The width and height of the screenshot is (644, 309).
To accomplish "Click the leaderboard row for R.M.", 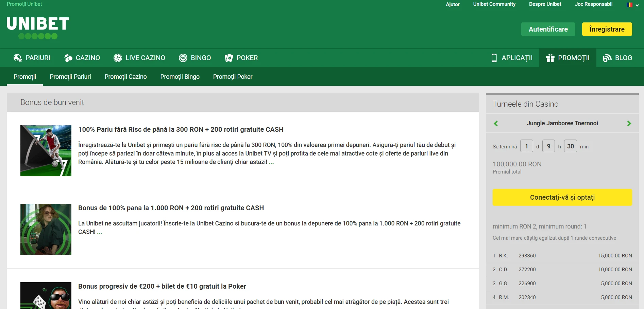I will 562,297.
